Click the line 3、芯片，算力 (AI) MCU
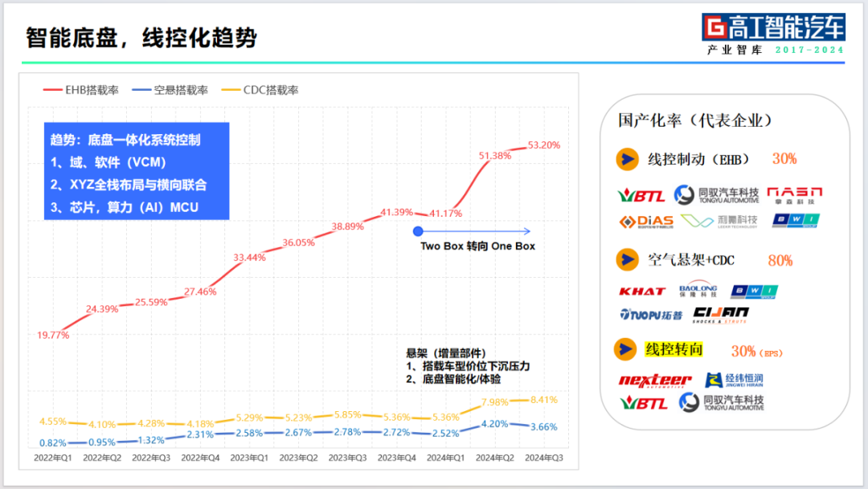The height and width of the screenshot is (489, 868). click(x=125, y=207)
